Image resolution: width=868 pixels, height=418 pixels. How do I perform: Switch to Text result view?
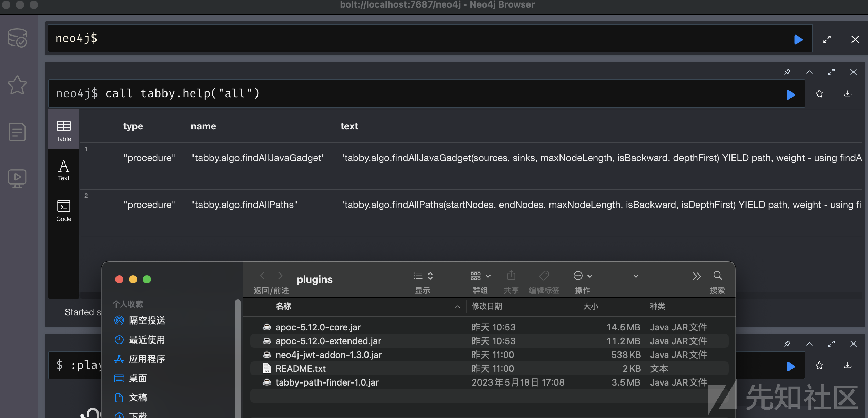coord(63,170)
